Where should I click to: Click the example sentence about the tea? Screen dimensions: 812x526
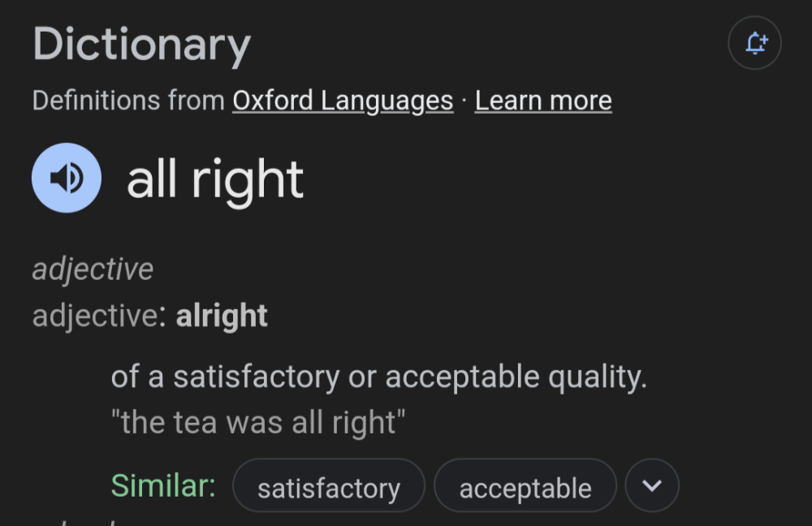pos(258,422)
